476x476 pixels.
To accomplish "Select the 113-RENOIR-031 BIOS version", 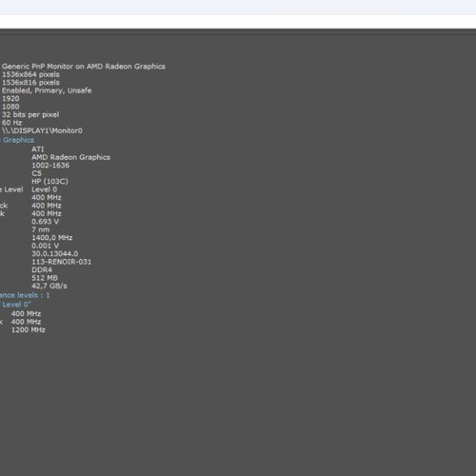I will coord(61,262).
